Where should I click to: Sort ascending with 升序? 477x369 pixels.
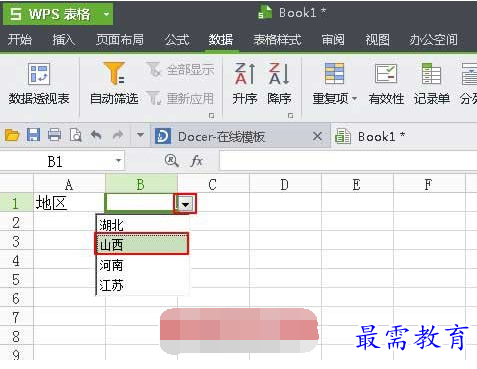245,84
